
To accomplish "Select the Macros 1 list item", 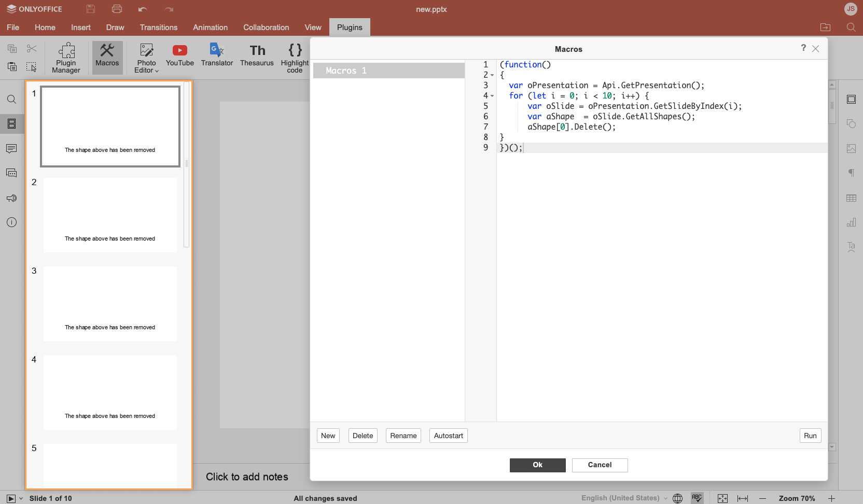I will (x=389, y=71).
